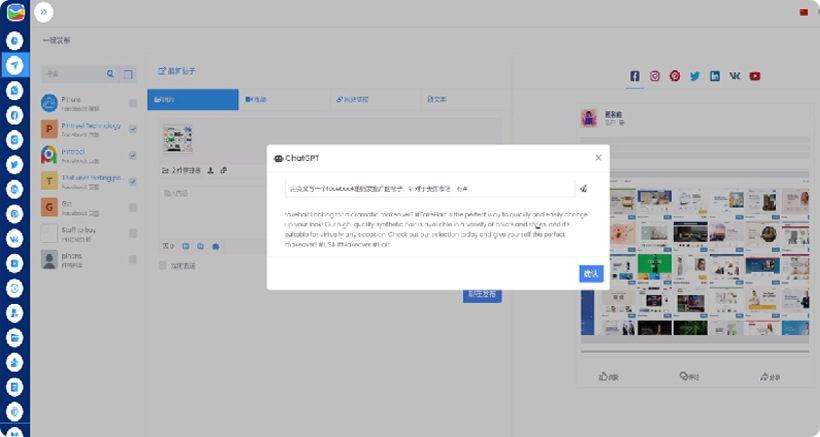Image resolution: width=820 pixels, height=437 pixels.
Task: Select YouTube icon in preview platform row
Action: pyautogui.click(x=755, y=76)
